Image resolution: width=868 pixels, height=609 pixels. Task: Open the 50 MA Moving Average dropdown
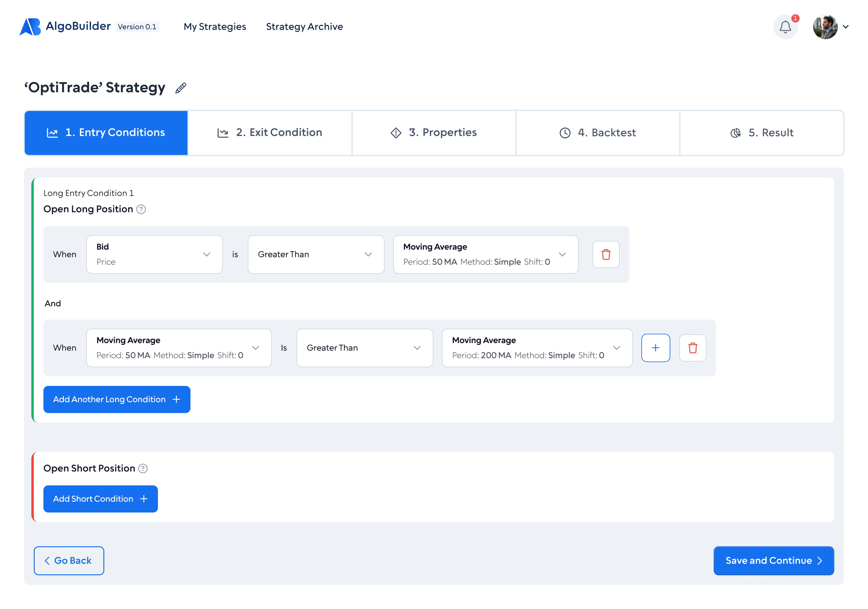pyautogui.click(x=486, y=254)
